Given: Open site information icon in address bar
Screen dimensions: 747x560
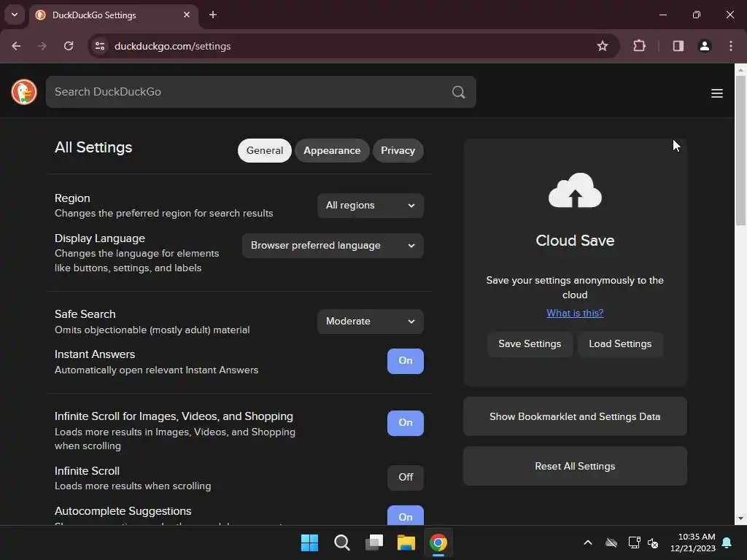Looking at the screenshot, I should point(100,46).
